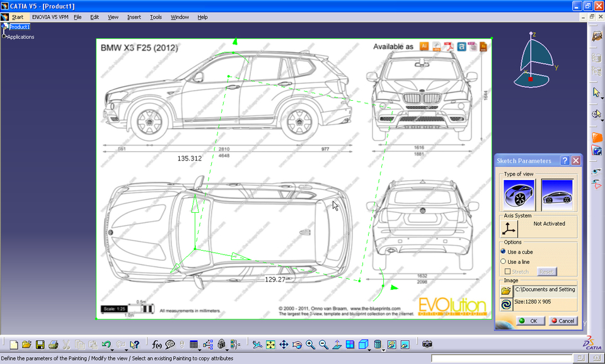Screen dimensions: 605x364
Task: Open the Tools menu
Action: (155, 17)
